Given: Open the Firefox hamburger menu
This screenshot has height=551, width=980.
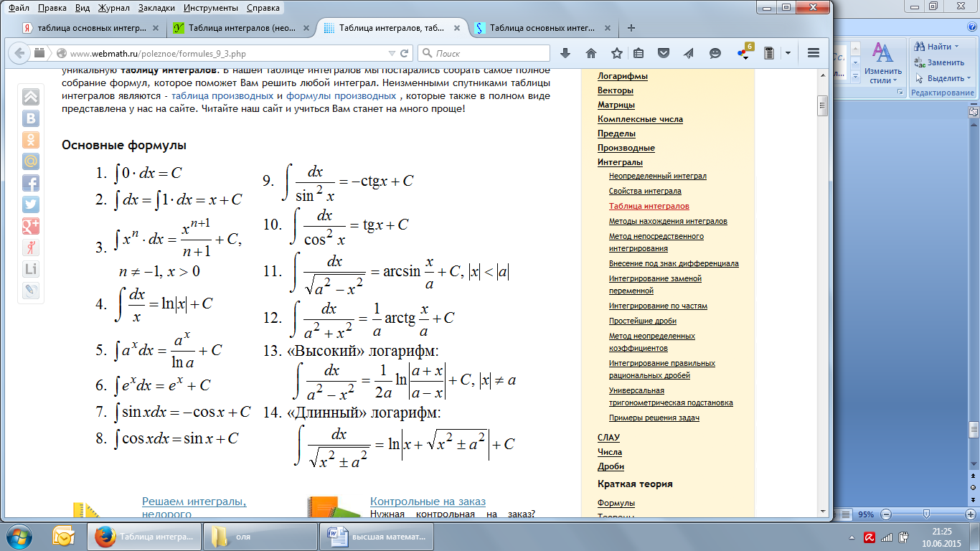Looking at the screenshot, I should [814, 53].
